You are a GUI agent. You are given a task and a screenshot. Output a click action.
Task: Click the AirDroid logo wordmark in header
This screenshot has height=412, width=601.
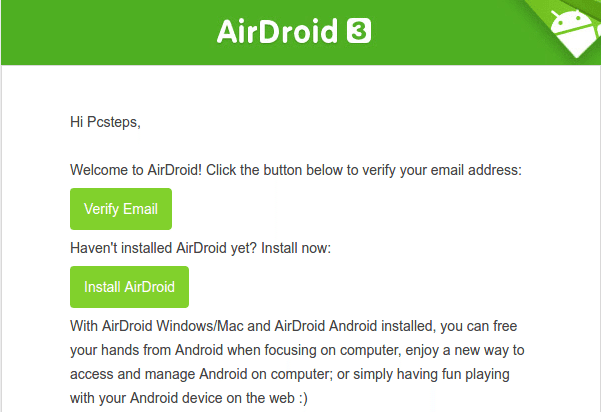pyautogui.click(x=277, y=31)
